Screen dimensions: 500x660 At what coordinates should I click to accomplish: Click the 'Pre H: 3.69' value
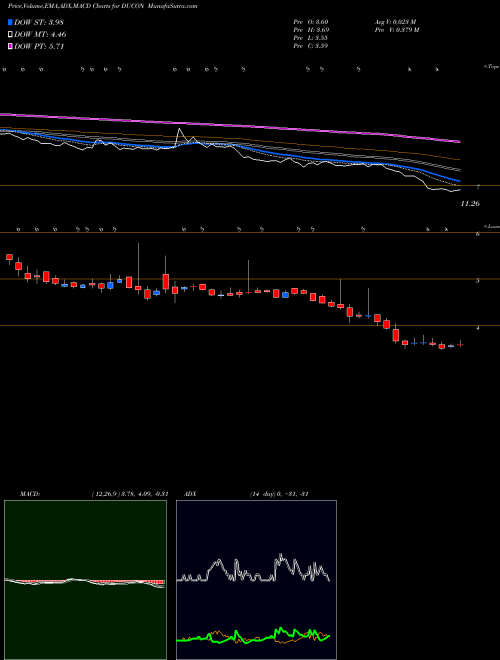click(311, 30)
